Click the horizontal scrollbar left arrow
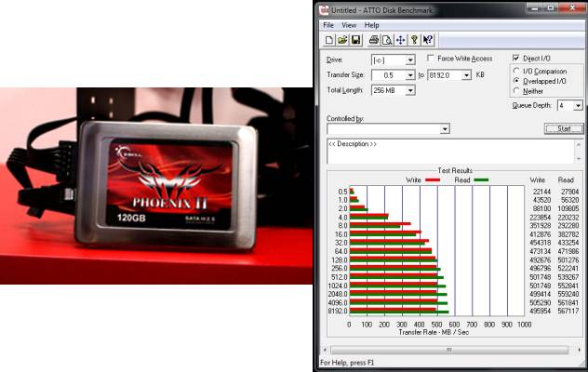This screenshot has width=588, height=372. (x=325, y=350)
